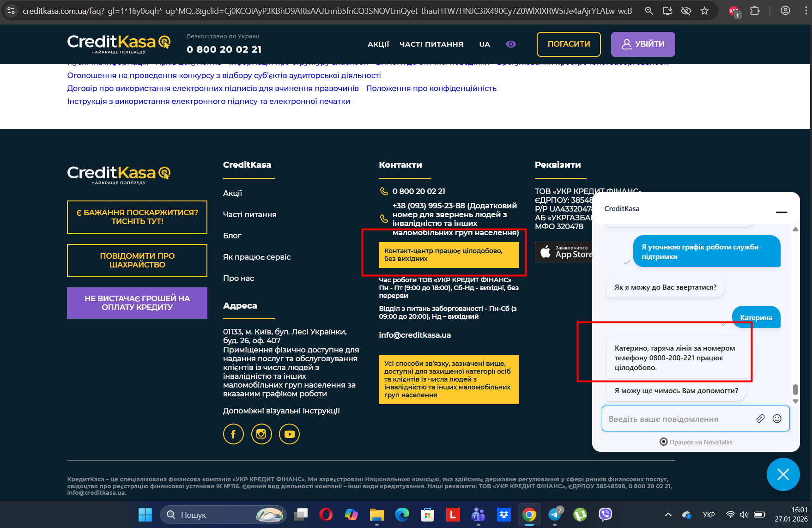812x528 pixels.
Task: Click the +38 (093) 995-23-88 additional number
Action: tap(429, 206)
